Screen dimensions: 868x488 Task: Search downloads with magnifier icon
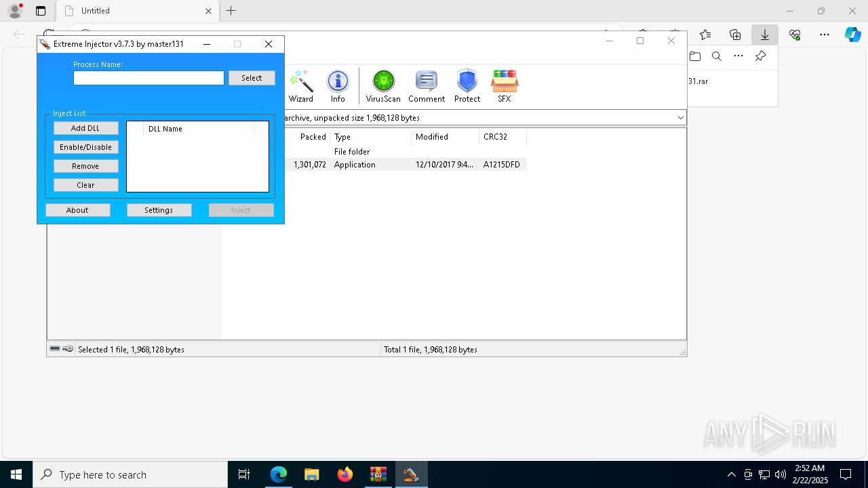717,56
